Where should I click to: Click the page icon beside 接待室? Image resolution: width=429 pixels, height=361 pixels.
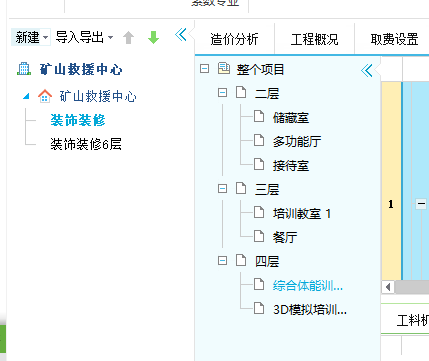click(x=259, y=164)
